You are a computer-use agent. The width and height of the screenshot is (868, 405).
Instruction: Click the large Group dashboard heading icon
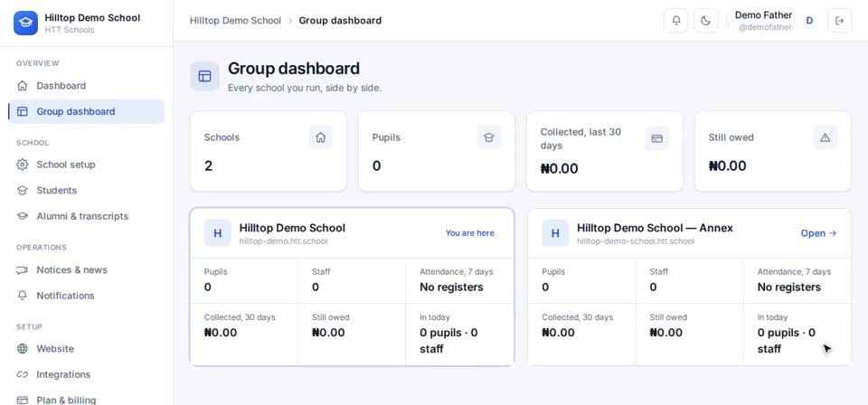tap(205, 76)
